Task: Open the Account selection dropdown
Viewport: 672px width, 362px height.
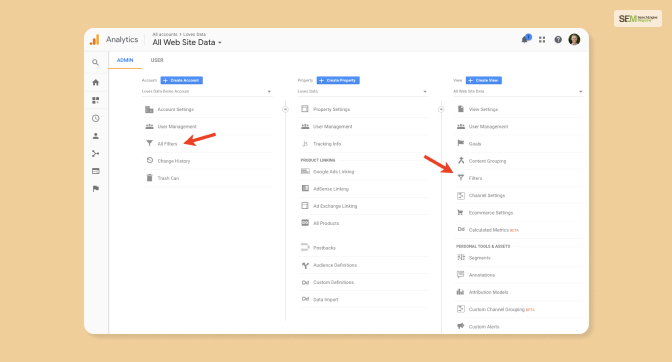Action: pyautogui.click(x=207, y=91)
